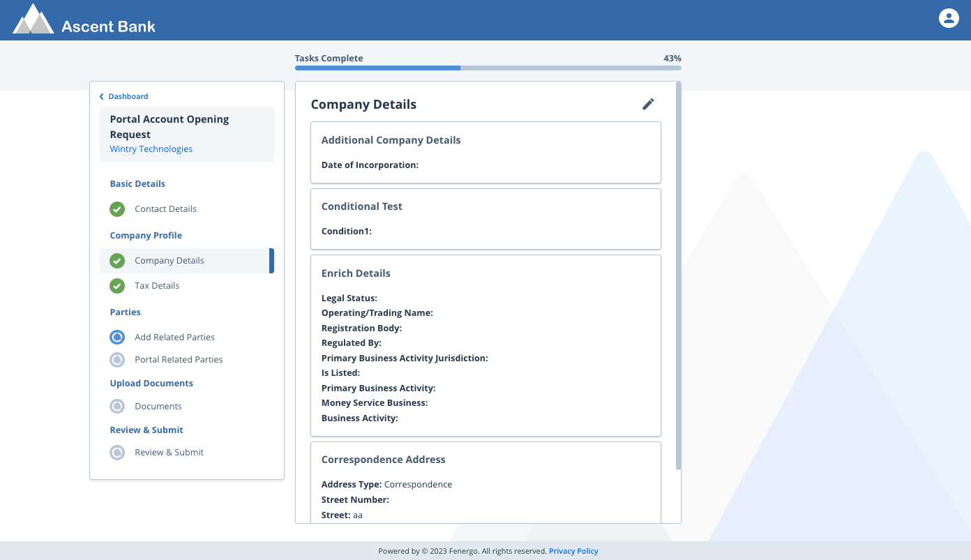Open the Wintry Technologies link

pos(151,149)
